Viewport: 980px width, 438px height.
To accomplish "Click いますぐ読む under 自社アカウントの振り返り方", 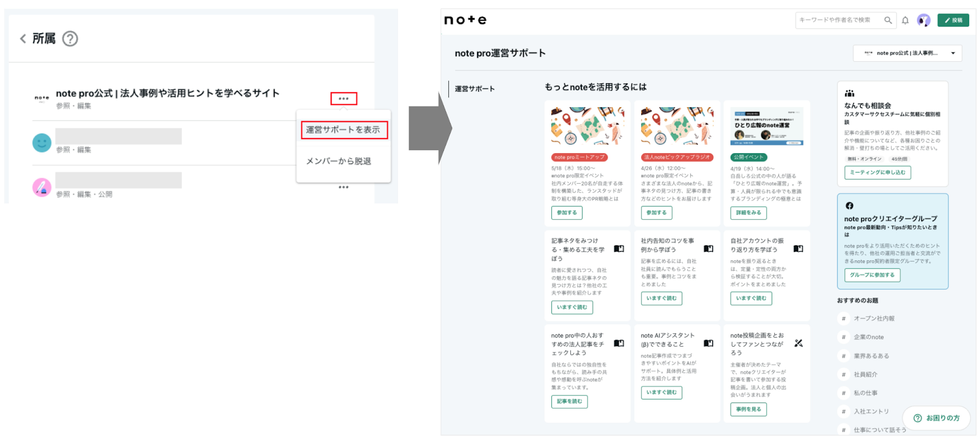I will click(x=751, y=298).
